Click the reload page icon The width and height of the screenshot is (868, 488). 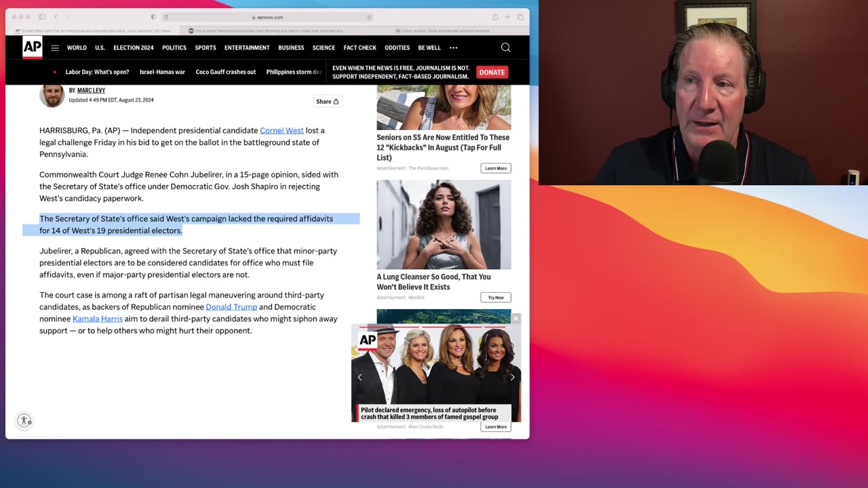click(x=370, y=17)
